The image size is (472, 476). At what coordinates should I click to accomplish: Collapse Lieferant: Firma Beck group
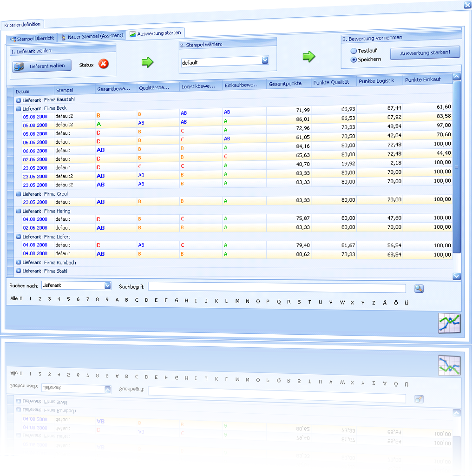(19, 109)
